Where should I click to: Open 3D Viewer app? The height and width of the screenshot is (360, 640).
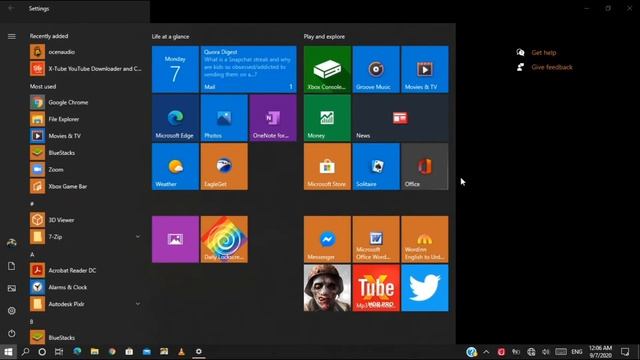click(86, 220)
